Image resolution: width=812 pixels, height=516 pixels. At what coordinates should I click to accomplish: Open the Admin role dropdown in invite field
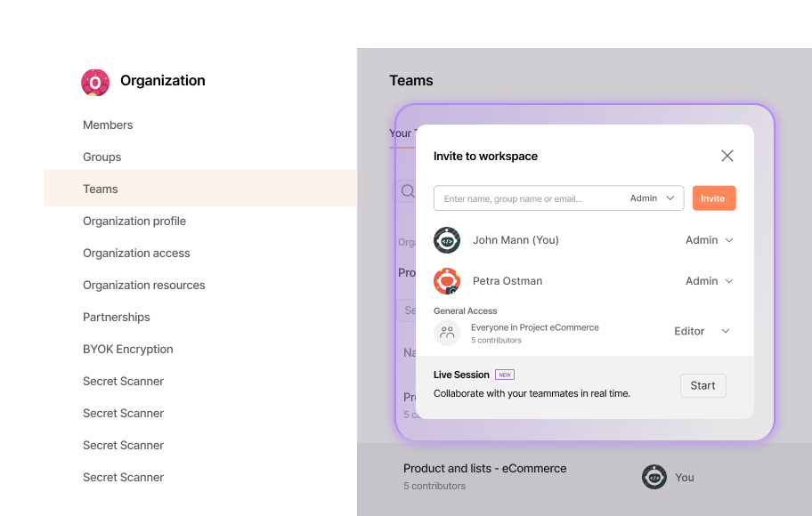652,198
